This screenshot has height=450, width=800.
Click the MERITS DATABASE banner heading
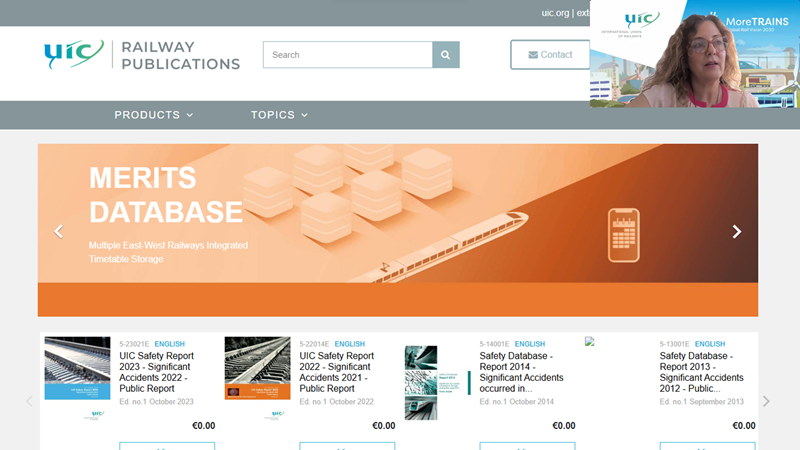point(166,195)
